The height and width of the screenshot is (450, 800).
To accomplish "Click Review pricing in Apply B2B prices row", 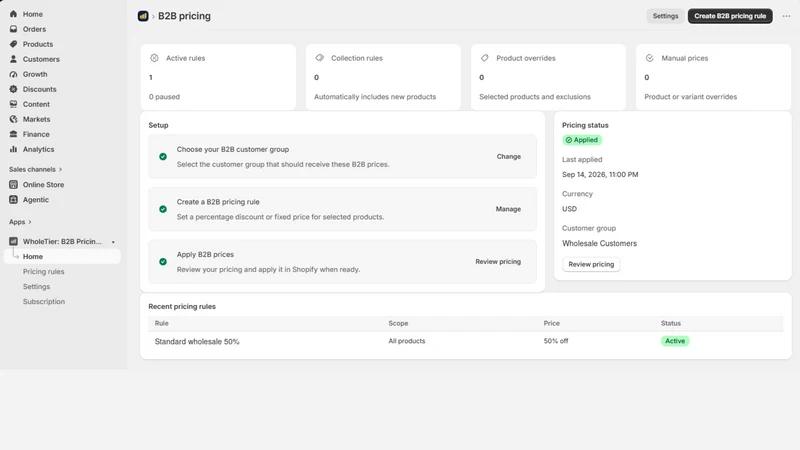I will [x=498, y=262].
